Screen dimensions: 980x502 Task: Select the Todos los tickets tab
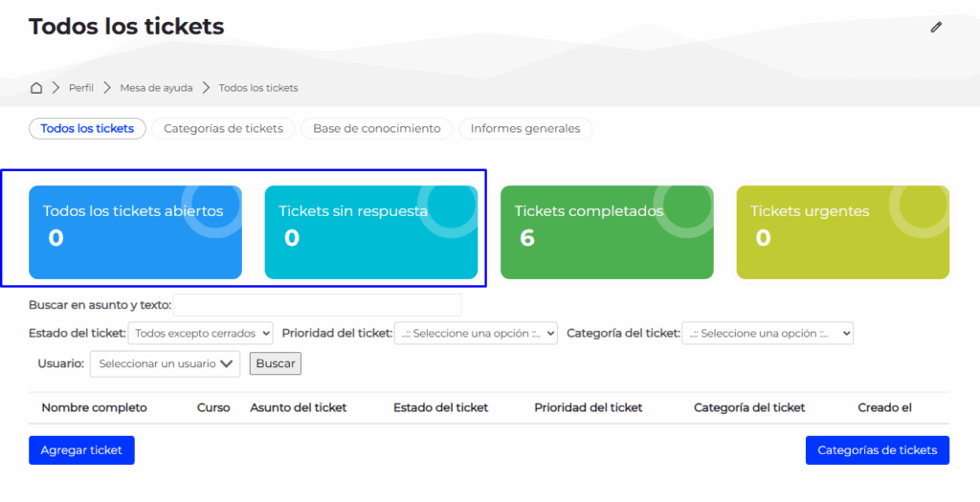(x=87, y=128)
